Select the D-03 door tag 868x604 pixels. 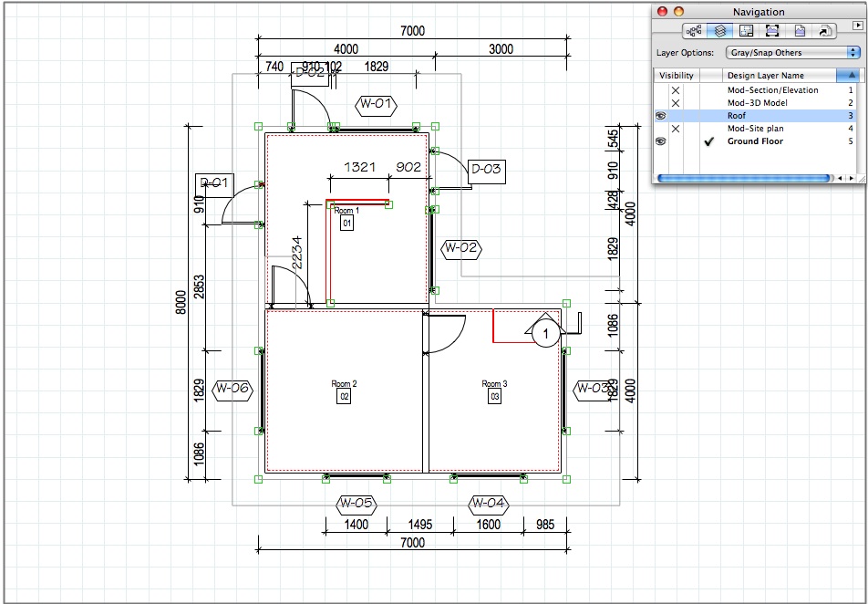click(487, 170)
